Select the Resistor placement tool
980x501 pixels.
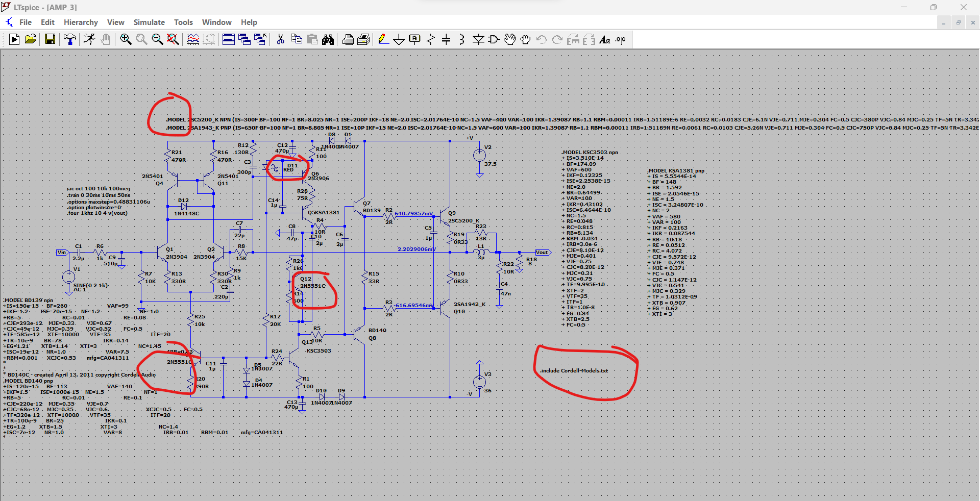tap(431, 39)
